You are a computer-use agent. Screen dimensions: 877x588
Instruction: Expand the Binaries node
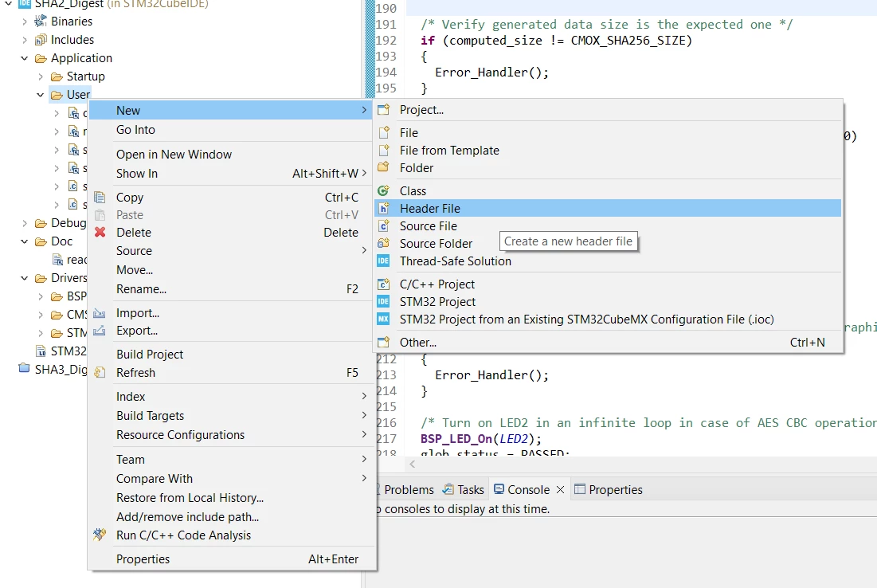click(x=24, y=22)
